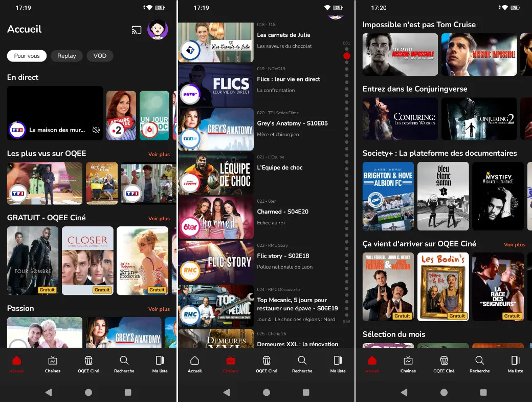Tap the France 2 channel logo in En direct

tap(117, 130)
